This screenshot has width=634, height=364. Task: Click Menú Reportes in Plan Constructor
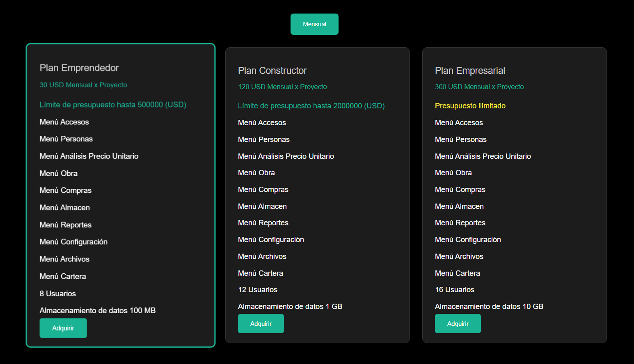263,223
